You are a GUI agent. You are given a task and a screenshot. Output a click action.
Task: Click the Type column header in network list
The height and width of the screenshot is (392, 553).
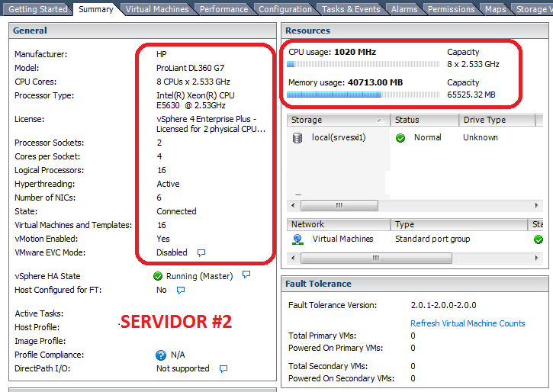pos(459,224)
